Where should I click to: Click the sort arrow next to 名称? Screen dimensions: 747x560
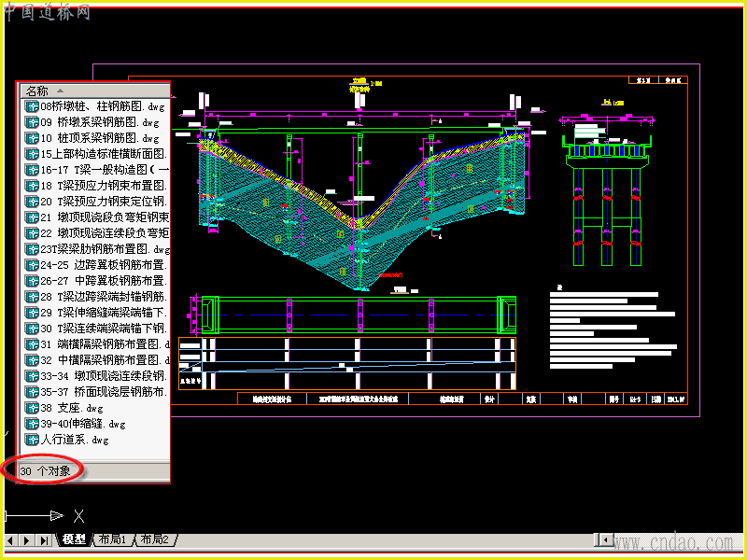(x=60, y=91)
